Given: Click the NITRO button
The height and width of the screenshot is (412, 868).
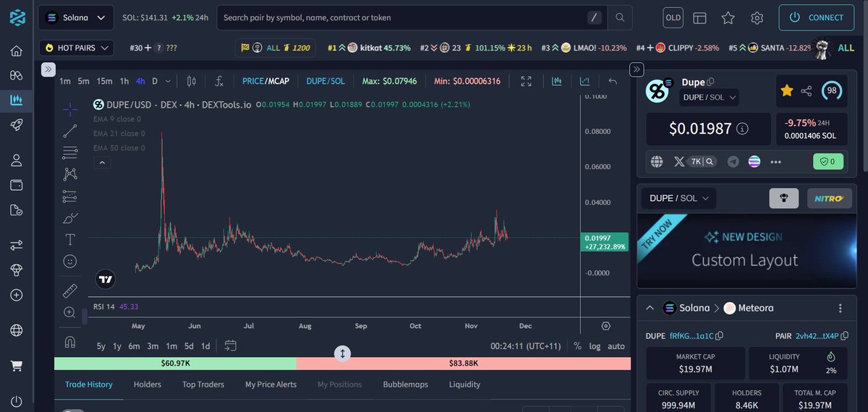Looking at the screenshot, I should pyautogui.click(x=829, y=198).
